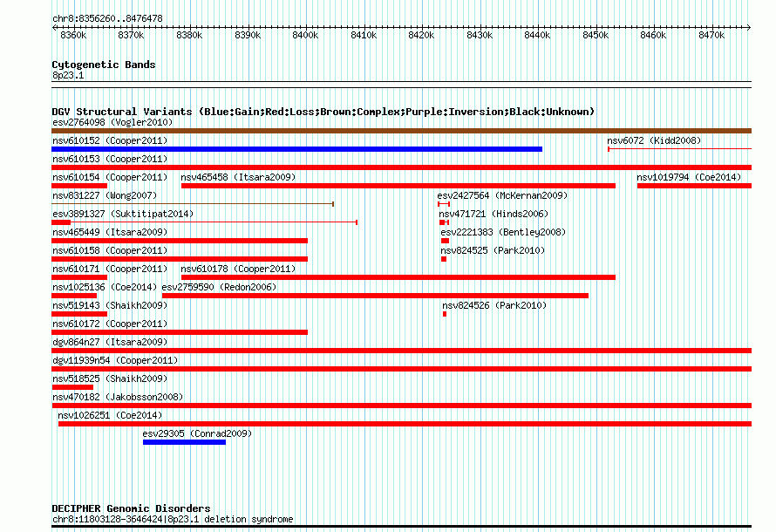Select the small red nsv824525 mark
Screen dimensions: 776x532
click(444, 259)
